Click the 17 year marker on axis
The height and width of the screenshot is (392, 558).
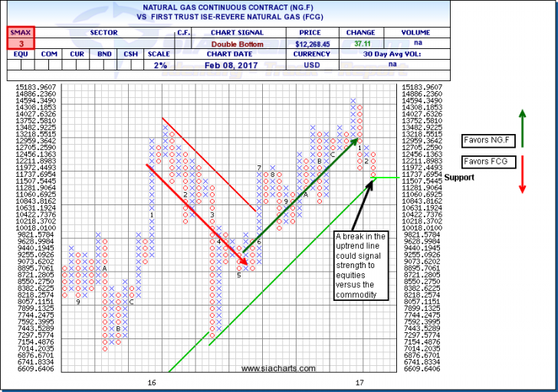(359, 381)
